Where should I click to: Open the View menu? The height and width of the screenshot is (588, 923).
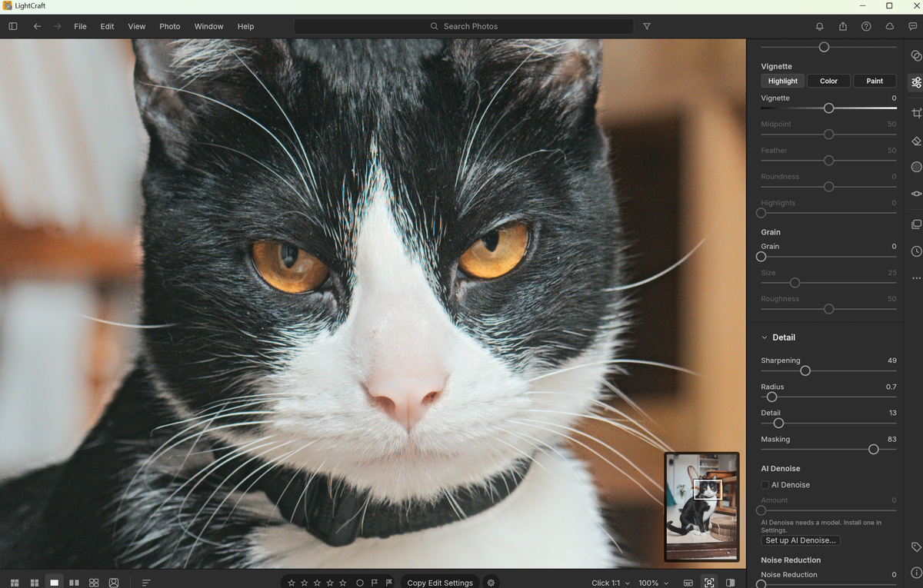pyautogui.click(x=137, y=26)
